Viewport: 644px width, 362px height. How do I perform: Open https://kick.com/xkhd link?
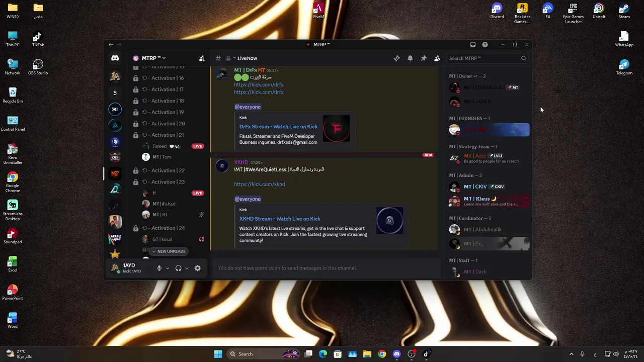[x=259, y=185]
